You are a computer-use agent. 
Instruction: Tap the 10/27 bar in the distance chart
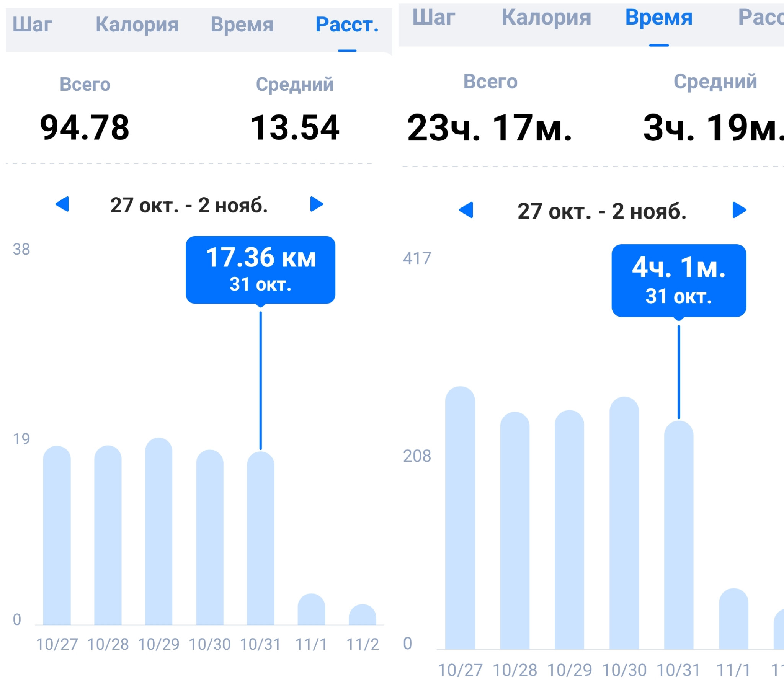pos(57,535)
